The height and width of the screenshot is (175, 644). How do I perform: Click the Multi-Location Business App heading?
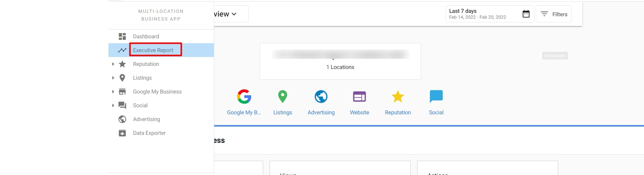click(x=161, y=15)
